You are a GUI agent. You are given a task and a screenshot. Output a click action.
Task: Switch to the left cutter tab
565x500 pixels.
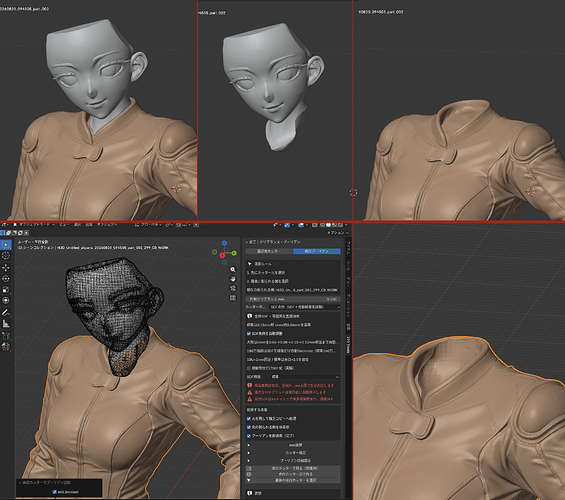coord(269,251)
